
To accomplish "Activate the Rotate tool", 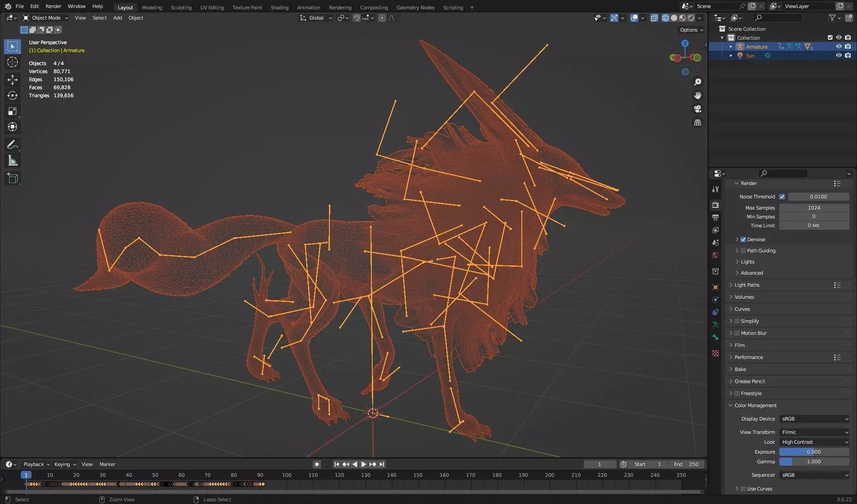I will coord(12,95).
